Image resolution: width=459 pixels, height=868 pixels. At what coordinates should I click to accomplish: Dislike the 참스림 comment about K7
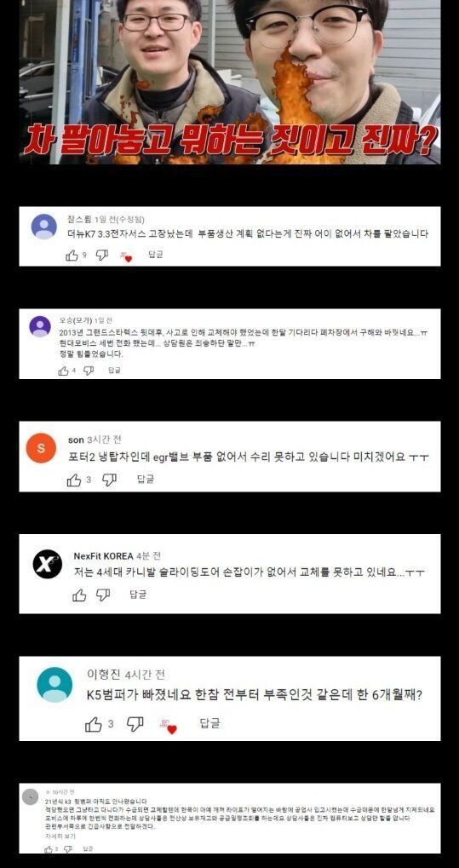[102, 256]
